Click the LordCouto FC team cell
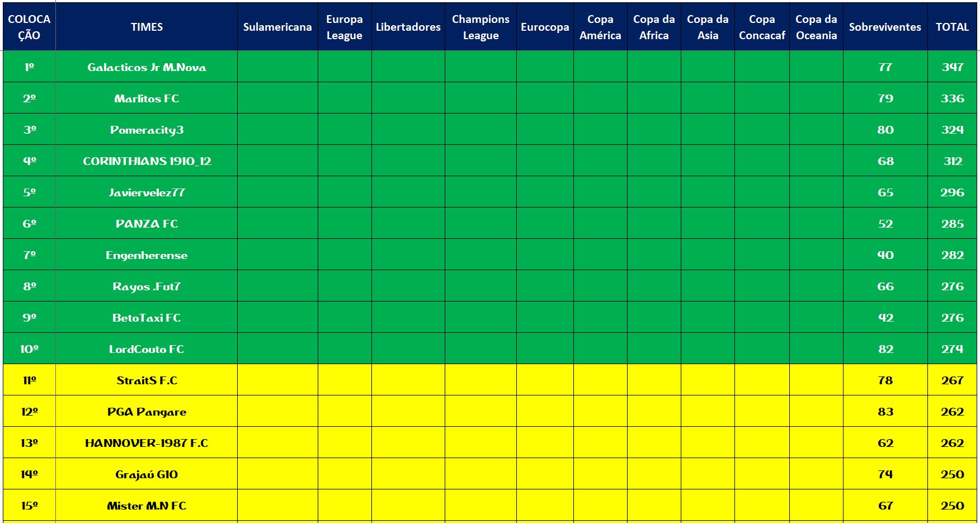The height and width of the screenshot is (523, 980). point(147,349)
